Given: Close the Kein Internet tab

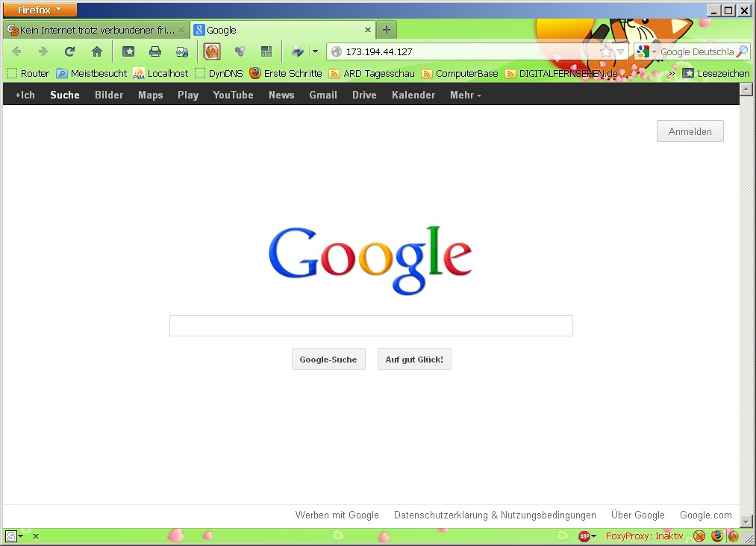Looking at the screenshot, I should [x=181, y=30].
